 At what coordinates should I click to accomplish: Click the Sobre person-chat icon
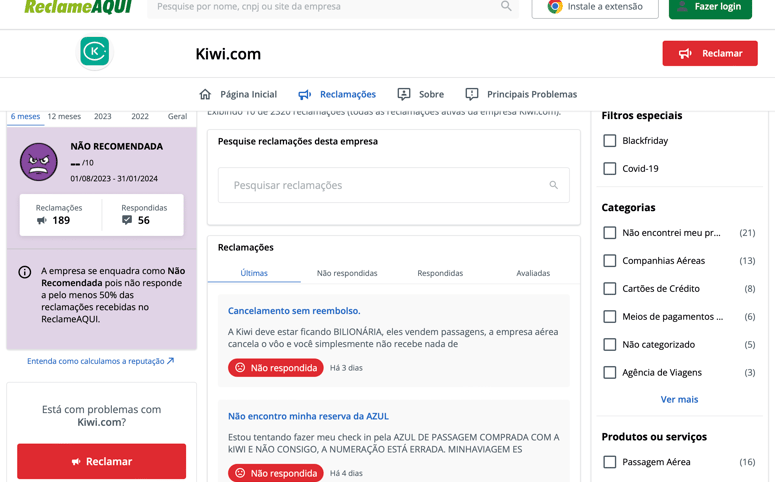coord(404,94)
